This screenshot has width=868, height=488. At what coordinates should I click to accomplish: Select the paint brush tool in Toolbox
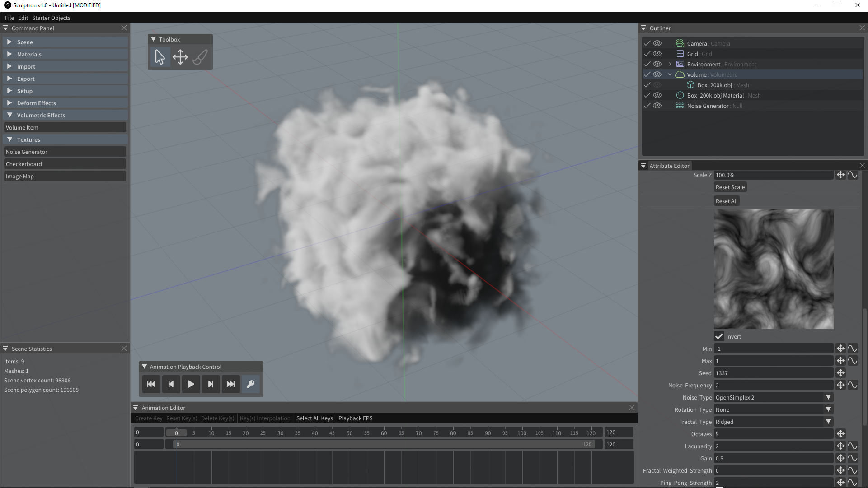[x=200, y=57]
